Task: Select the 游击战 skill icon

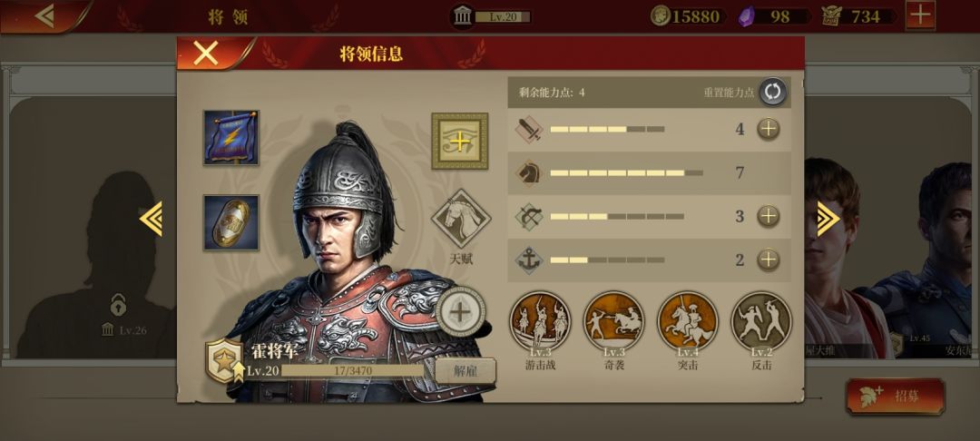Action: click(x=540, y=322)
